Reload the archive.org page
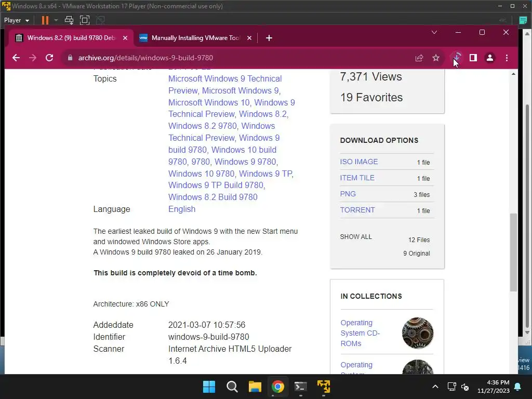The width and height of the screenshot is (532, 399). (x=49, y=58)
